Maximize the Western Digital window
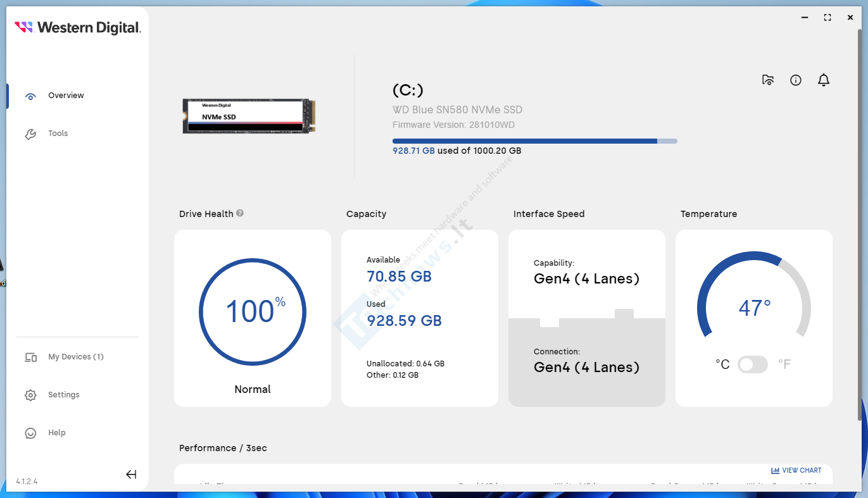The width and height of the screenshot is (868, 498). click(x=827, y=18)
